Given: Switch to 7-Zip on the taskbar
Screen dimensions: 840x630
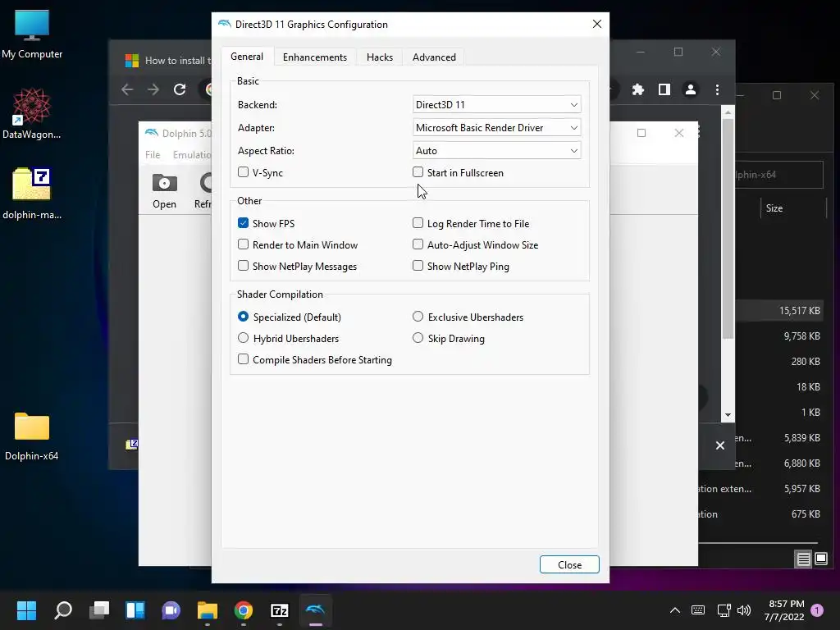Looking at the screenshot, I should pyautogui.click(x=280, y=610).
